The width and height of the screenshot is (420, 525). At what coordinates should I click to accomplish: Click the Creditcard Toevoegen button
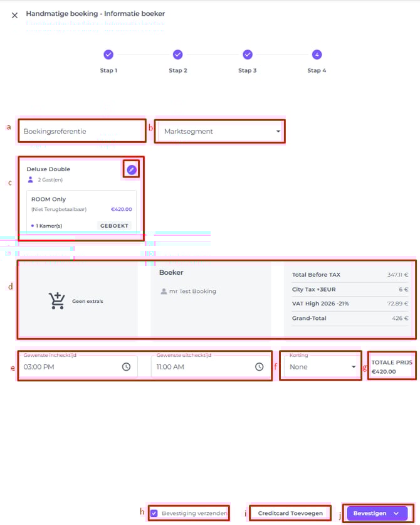[x=290, y=513]
